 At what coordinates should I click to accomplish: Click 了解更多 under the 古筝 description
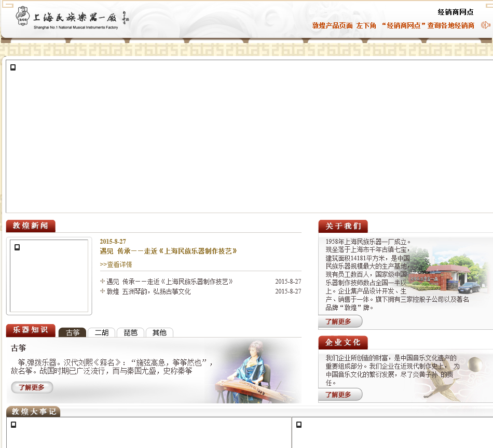pos(32,387)
